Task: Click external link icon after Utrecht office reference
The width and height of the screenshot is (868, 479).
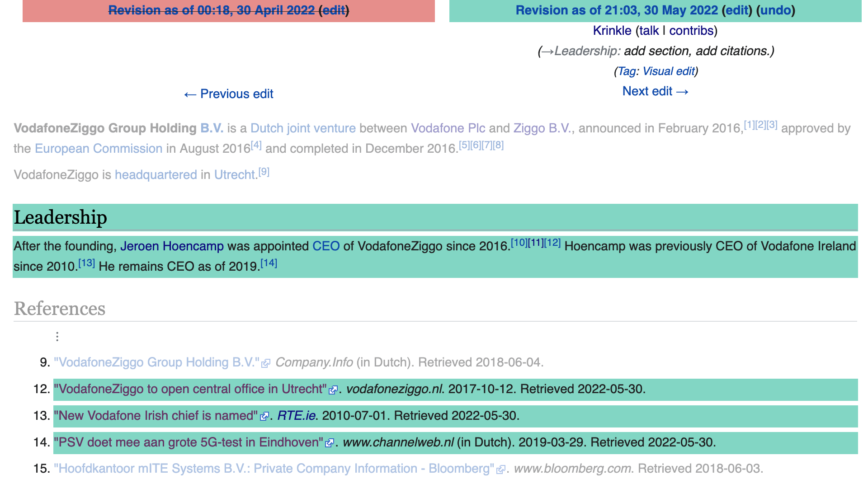Action: pos(333,390)
